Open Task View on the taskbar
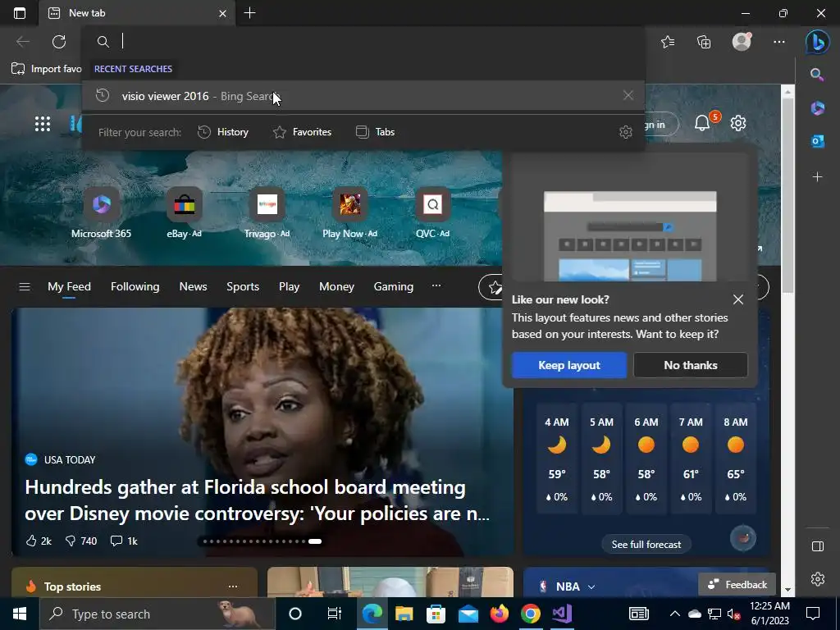 point(335,614)
